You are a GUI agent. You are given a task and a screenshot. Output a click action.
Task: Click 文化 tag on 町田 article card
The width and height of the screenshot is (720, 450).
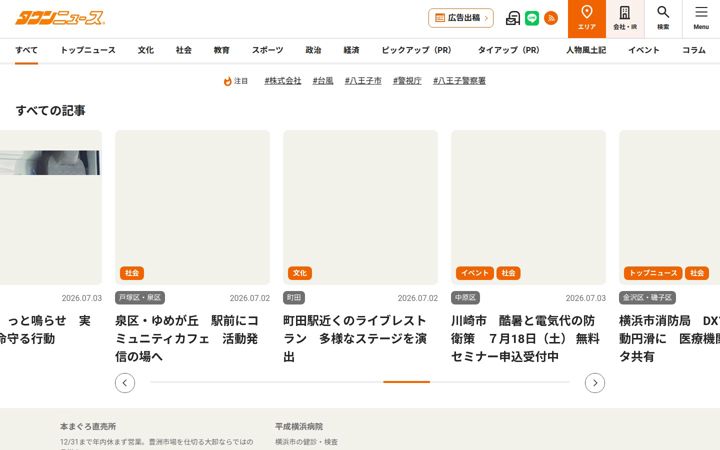tap(300, 273)
